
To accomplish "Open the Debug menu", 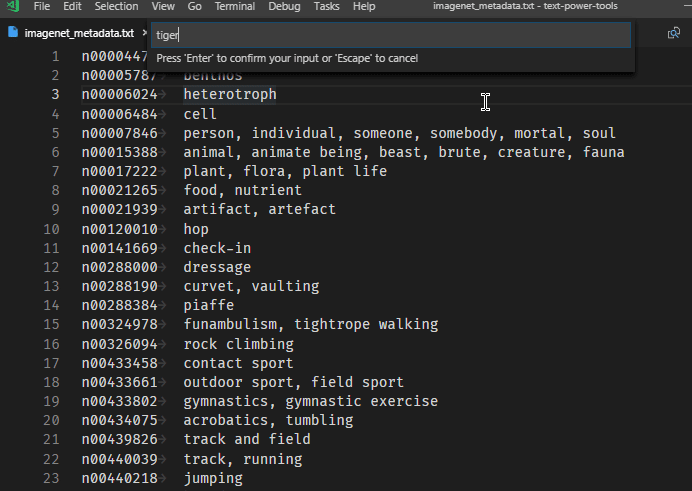I will click(284, 7).
